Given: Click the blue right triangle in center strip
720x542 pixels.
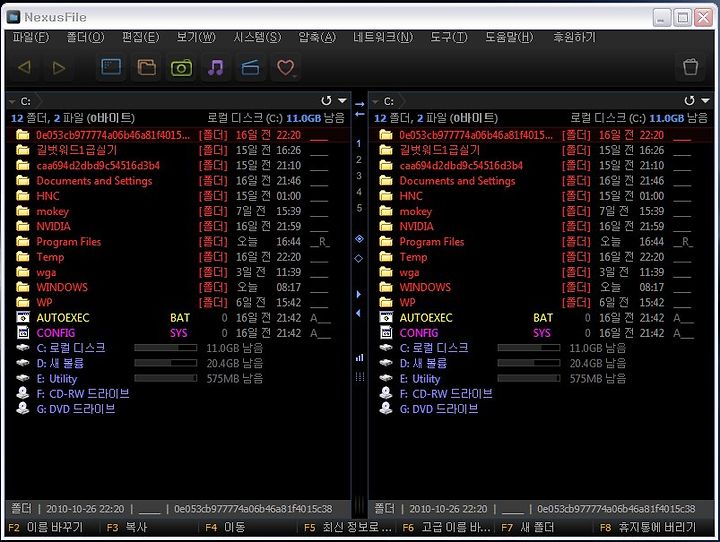Looking at the screenshot, I should click(359, 294).
